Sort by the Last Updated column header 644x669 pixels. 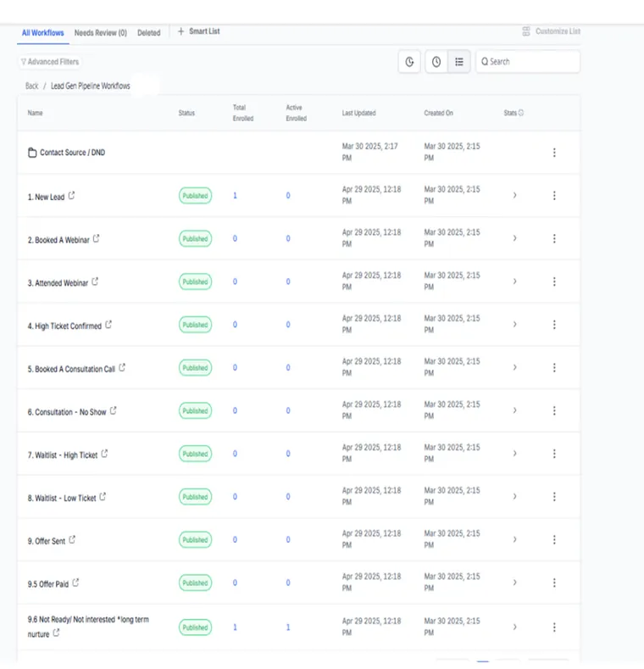358,113
